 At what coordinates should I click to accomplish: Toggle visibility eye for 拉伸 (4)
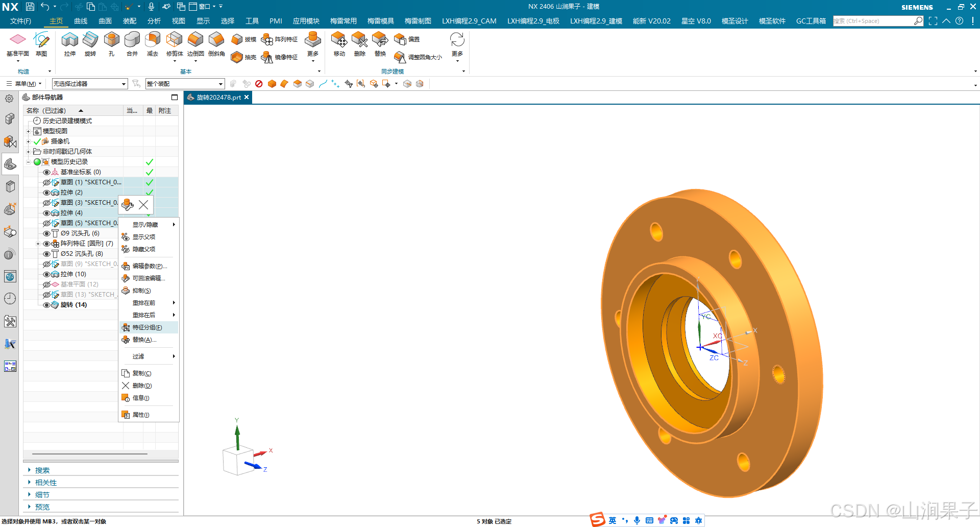[x=46, y=213]
